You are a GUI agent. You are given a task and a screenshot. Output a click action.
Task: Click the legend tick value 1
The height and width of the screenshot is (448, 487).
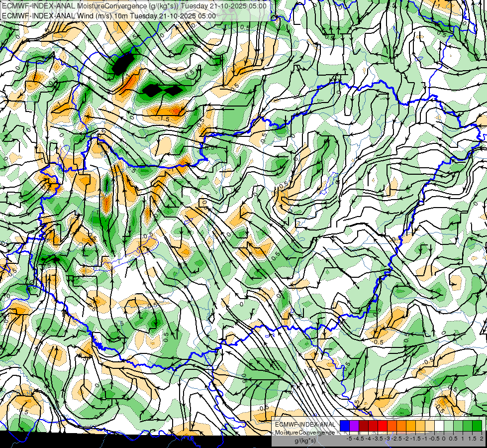pyautogui.click(x=463, y=439)
